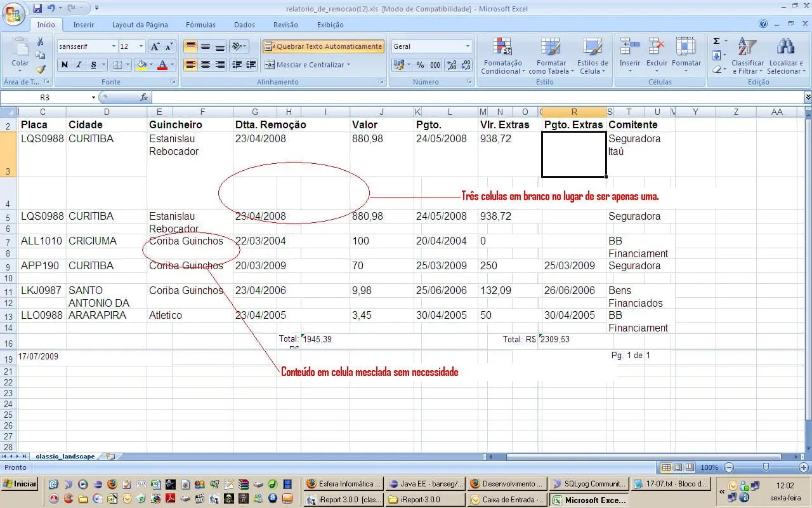The height and width of the screenshot is (508, 812).
Task: Toggle Quebrar Texto Automaticamente
Action: coord(324,46)
